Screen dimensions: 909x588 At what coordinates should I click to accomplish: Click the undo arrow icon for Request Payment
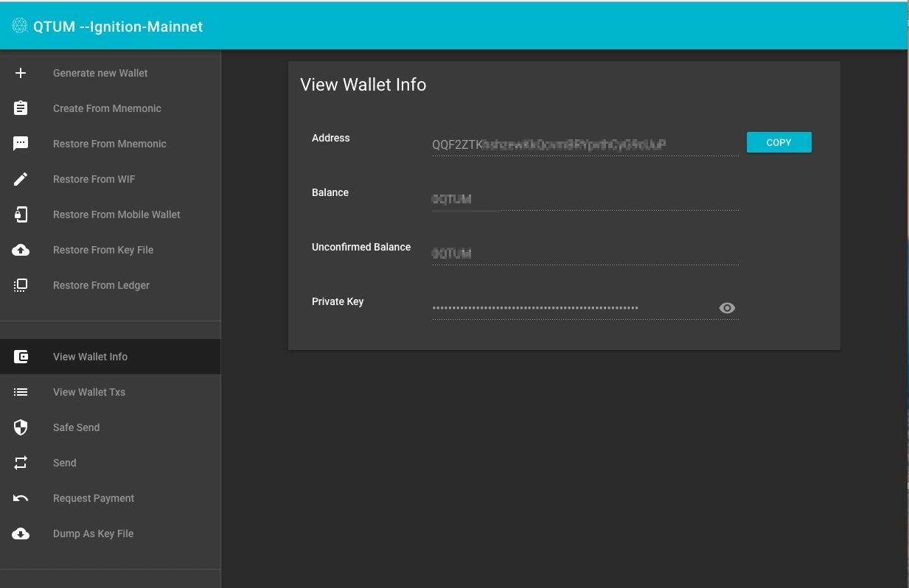[x=21, y=498]
